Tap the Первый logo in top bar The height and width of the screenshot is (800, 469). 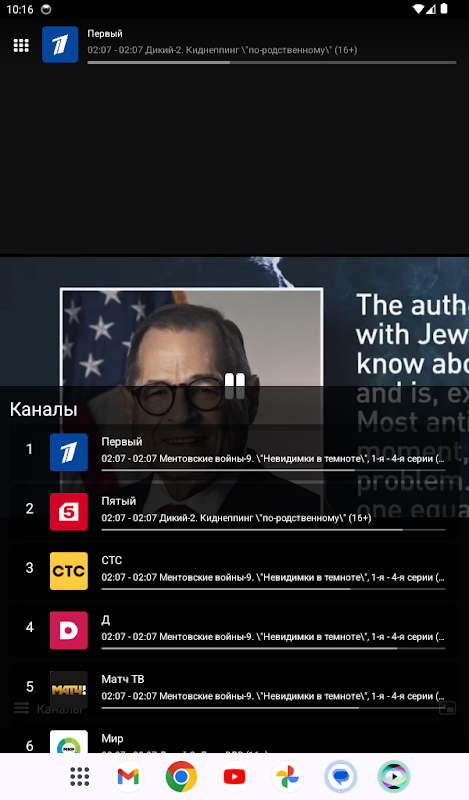[60, 45]
